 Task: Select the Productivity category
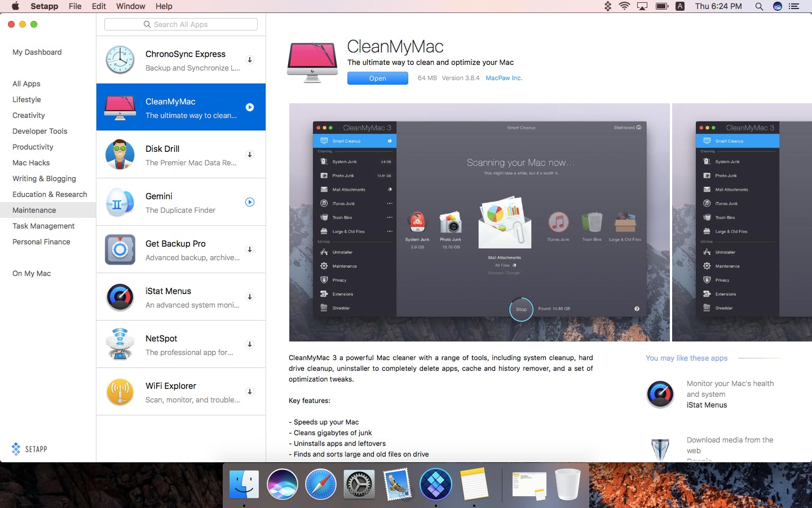coord(33,147)
